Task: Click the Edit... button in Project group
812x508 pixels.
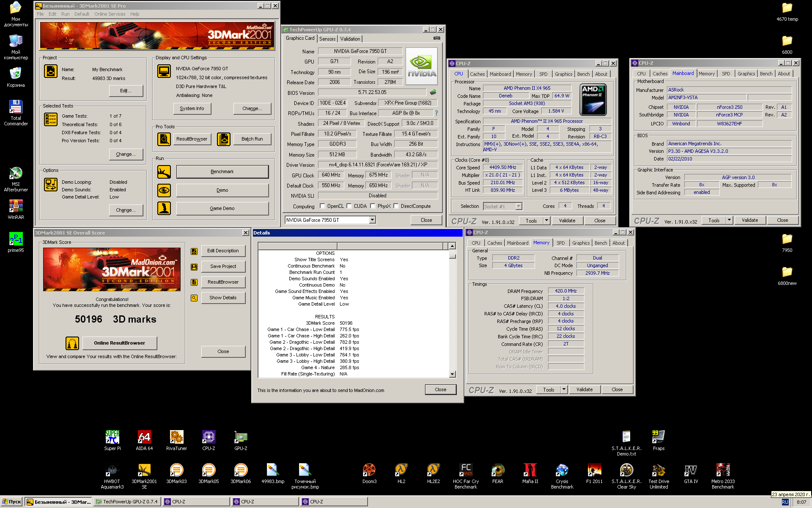Action: tap(126, 91)
